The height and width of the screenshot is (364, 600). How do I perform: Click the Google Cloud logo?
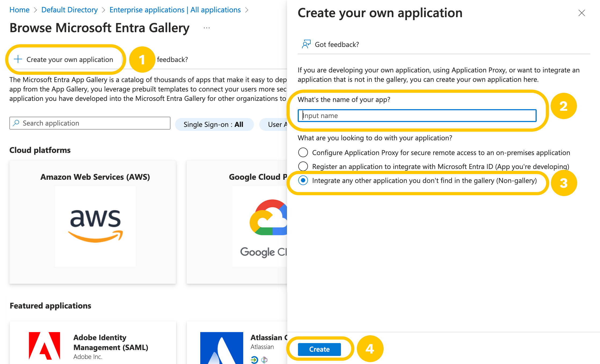pos(268,218)
